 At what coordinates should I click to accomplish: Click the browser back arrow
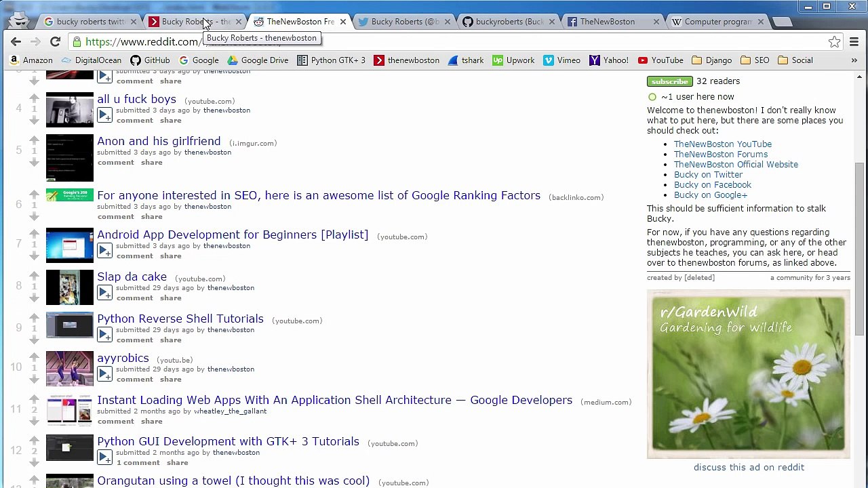[16, 41]
